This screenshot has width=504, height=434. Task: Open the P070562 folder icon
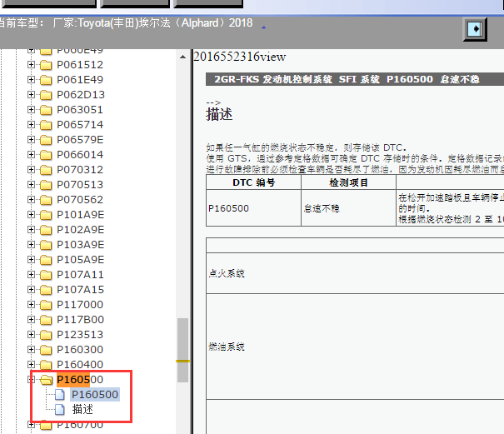click(x=46, y=200)
